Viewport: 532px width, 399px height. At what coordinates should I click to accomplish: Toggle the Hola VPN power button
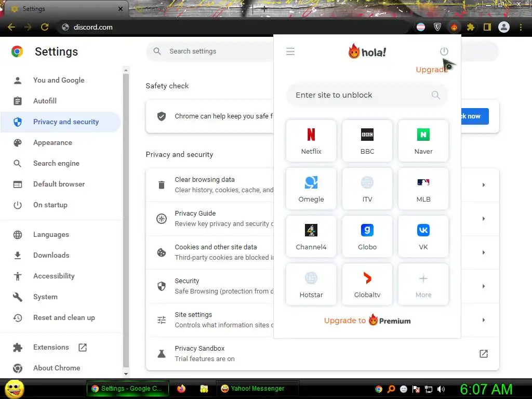[444, 51]
